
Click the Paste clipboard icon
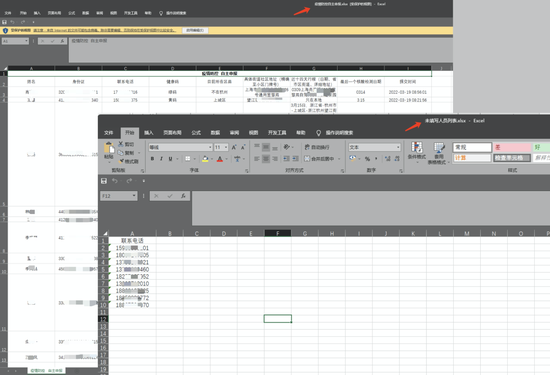(x=109, y=148)
